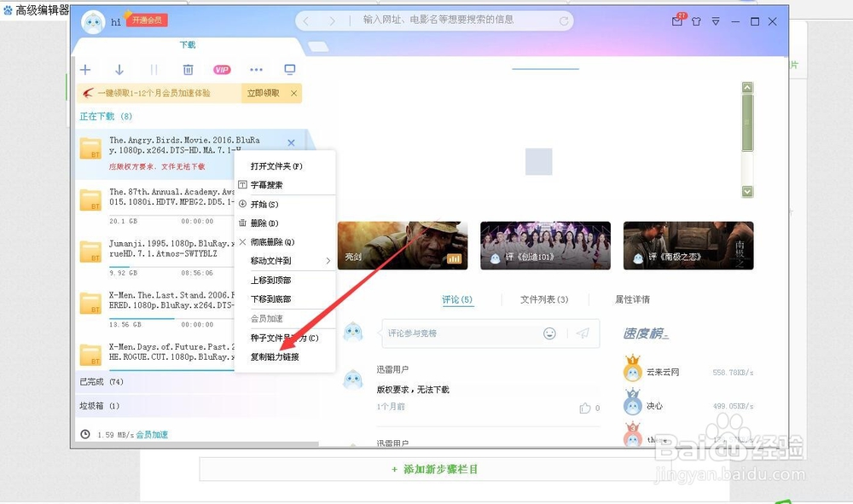Open the three-dots more options icon
Screen dimensions: 853x504
click(x=256, y=70)
